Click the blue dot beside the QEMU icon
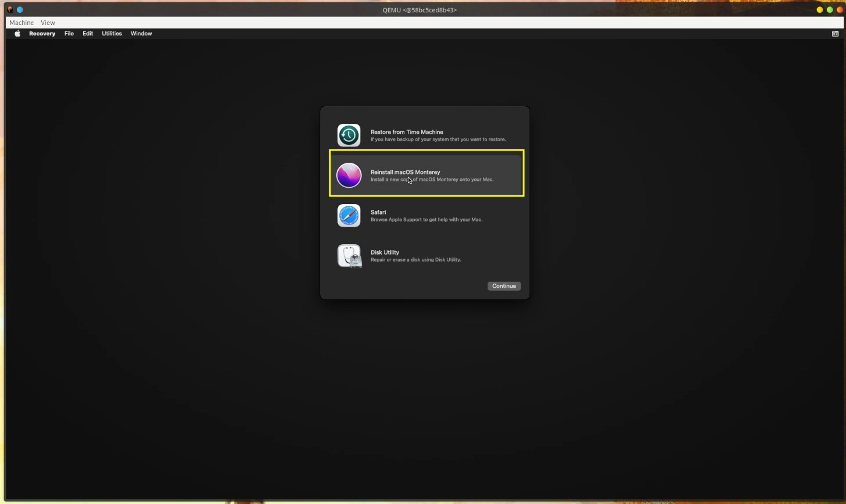846x504 pixels. pyautogui.click(x=20, y=10)
